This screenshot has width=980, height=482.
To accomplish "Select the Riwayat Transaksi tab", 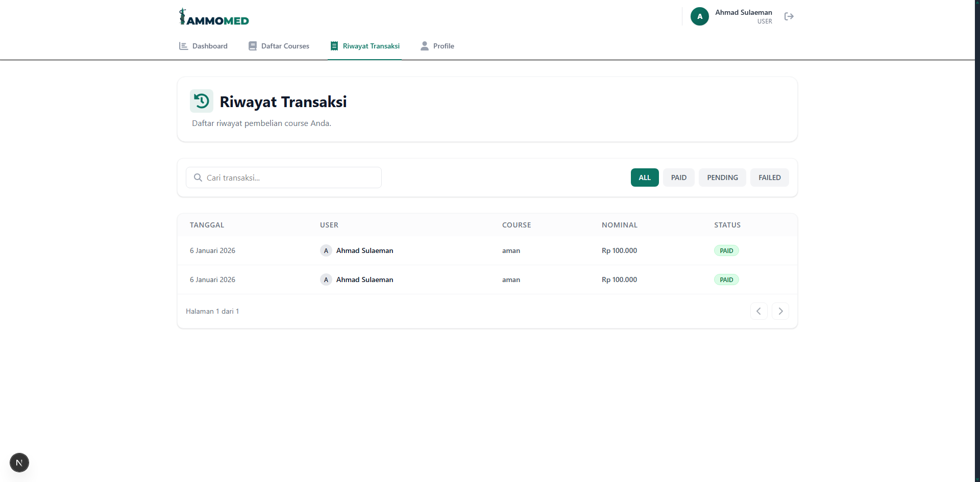I will (x=364, y=46).
